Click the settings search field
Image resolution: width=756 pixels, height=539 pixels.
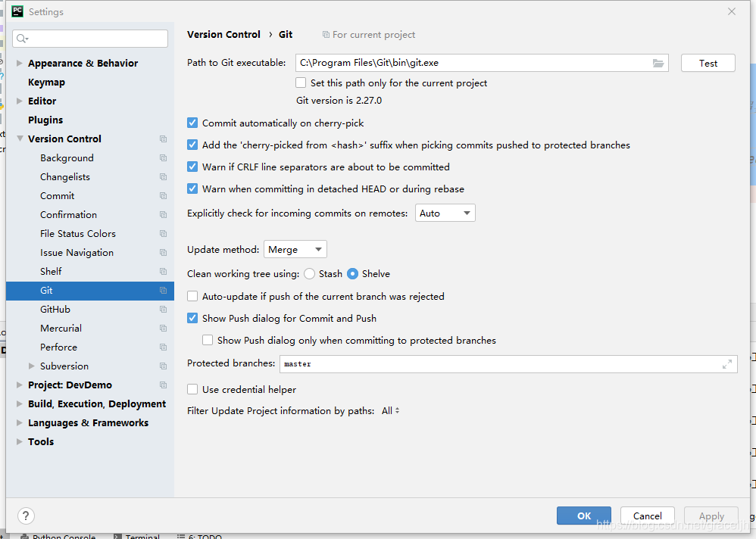[90, 39]
